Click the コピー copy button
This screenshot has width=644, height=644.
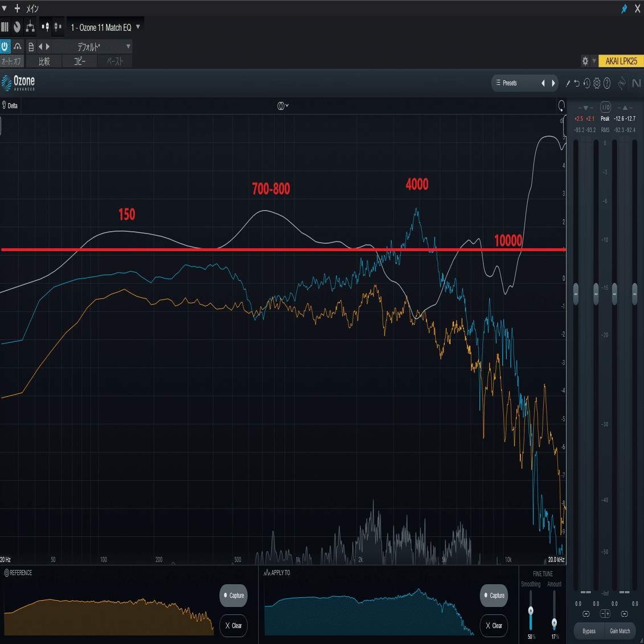click(x=79, y=61)
